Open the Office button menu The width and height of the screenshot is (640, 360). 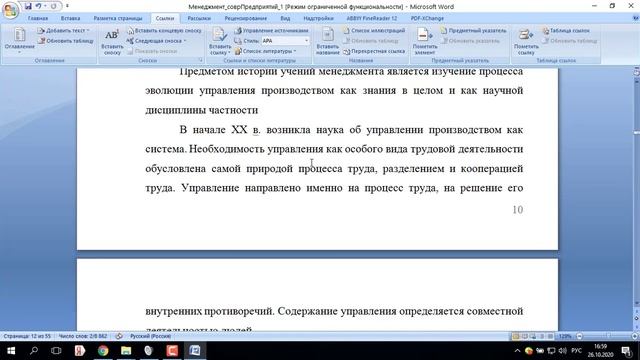tap(10, 10)
